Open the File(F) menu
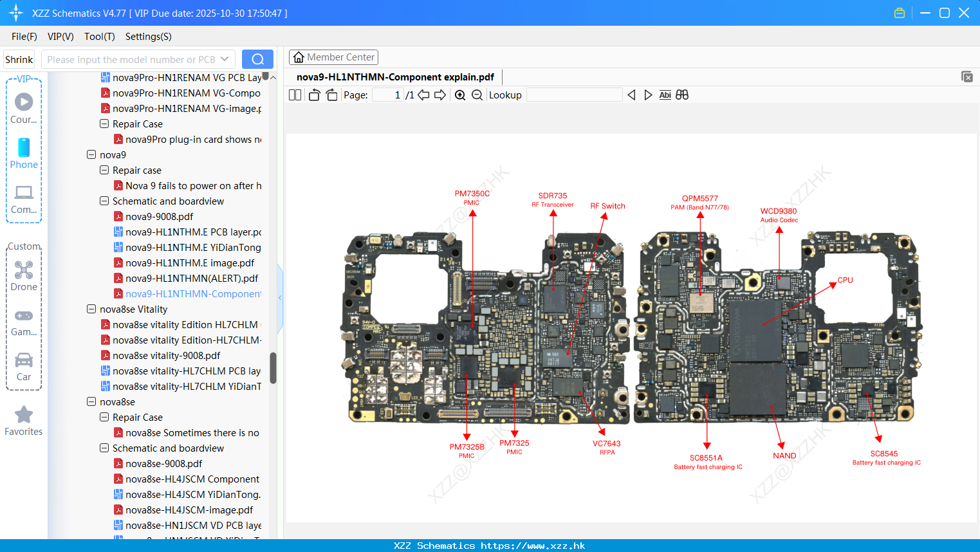The width and height of the screenshot is (980, 552). 24,37
